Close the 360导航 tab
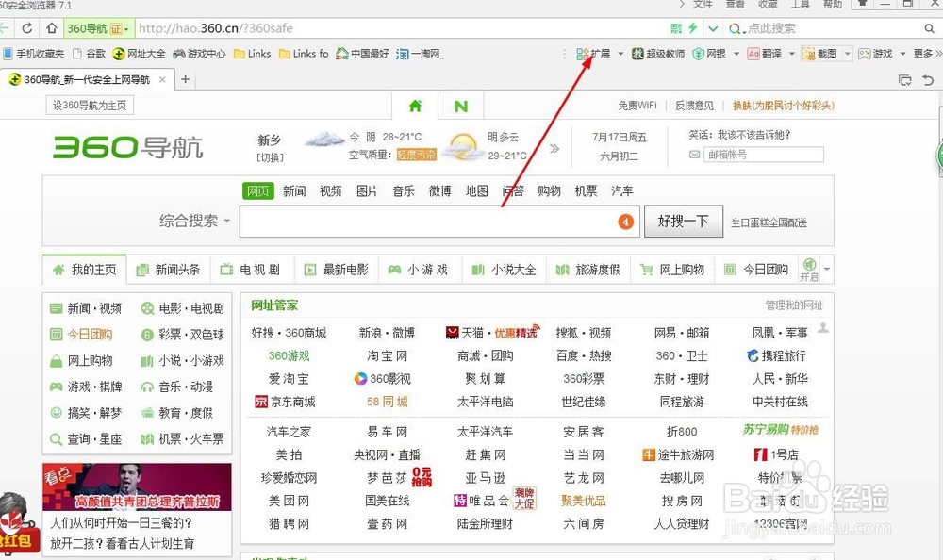 (x=162, y=79)
